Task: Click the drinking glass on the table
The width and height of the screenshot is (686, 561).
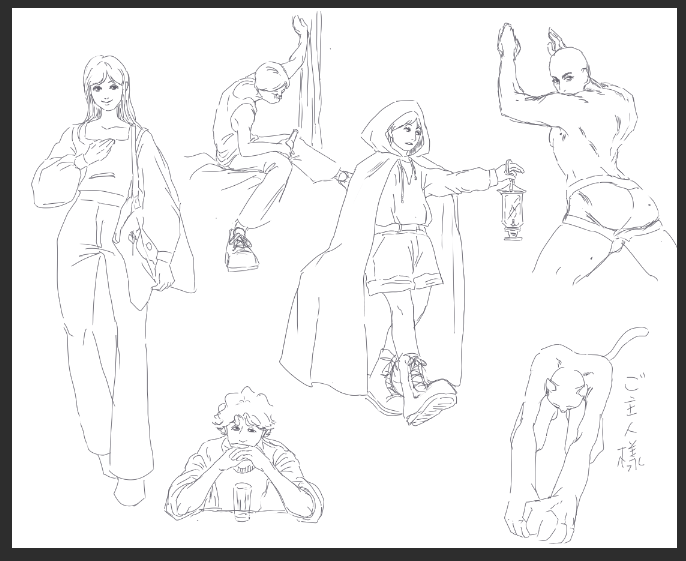Action: pyautogui.click(x=241, y=500)
